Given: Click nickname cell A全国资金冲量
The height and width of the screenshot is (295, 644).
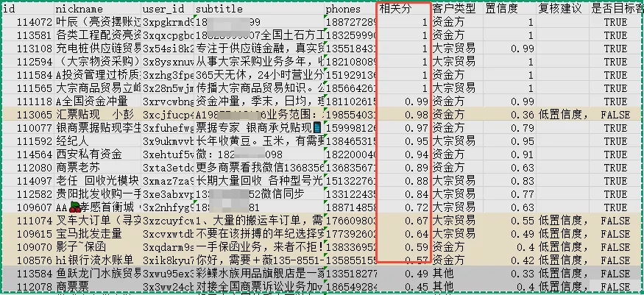Looking at the screenshot, I should (x=98, y=102).
